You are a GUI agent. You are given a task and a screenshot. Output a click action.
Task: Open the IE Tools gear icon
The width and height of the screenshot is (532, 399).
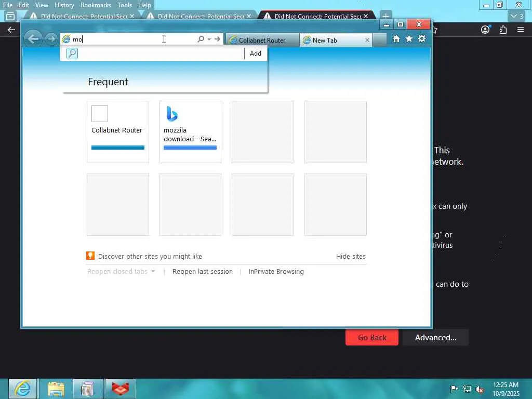(422, 38)
